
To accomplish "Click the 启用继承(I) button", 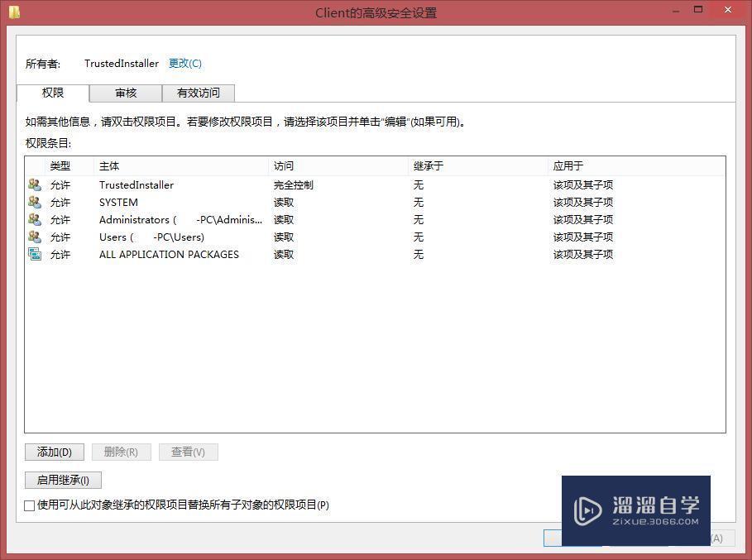I will [63, 480].
